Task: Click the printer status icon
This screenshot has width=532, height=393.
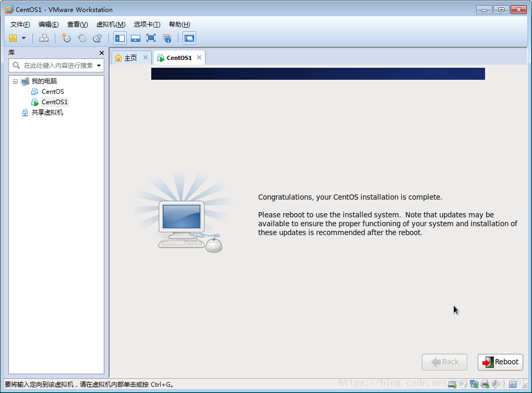Action: pyautogui.click(x=485, y=384)
